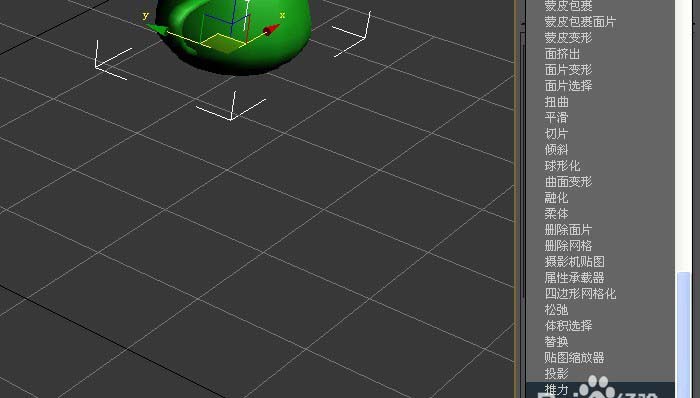Choose 球形化 spherify from the list

[x=562, y=166]
